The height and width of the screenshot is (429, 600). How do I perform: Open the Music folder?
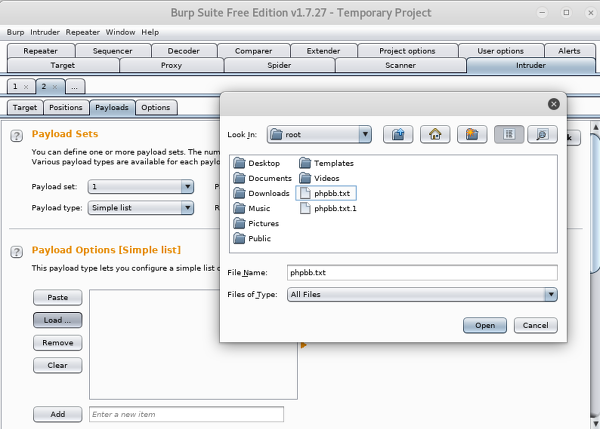(x=252, y=209)
